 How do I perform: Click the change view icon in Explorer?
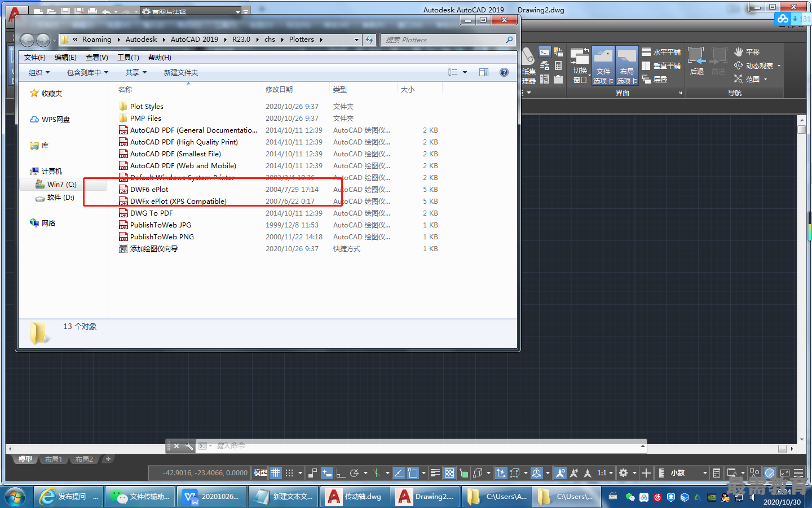click(452, 72)
